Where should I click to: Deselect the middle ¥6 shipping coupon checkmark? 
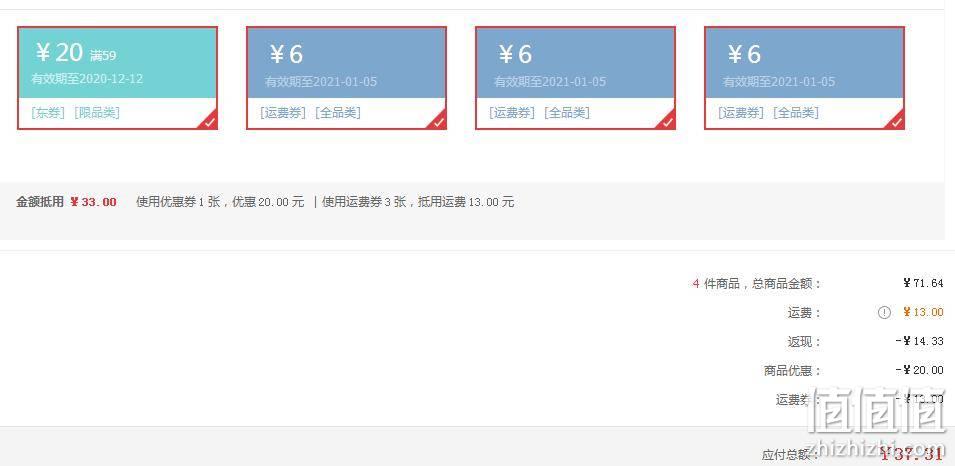[666, 121]
